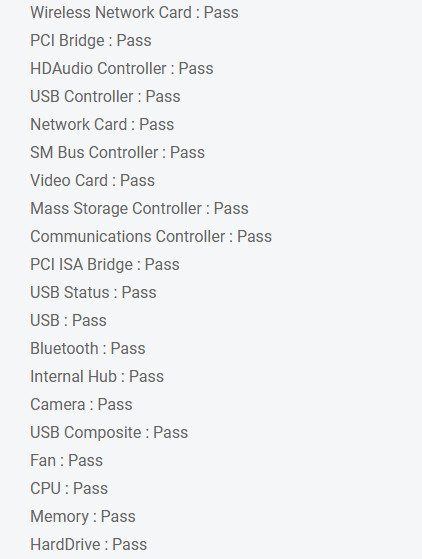Select the USB Status : Pass line
The width and height of the screenshot is (422, 559).
[93, 292]
